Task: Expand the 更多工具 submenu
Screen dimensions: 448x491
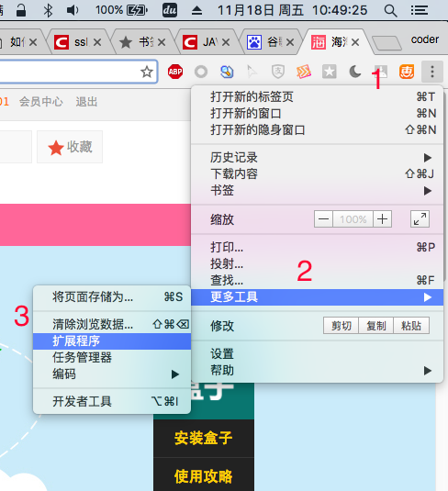Action: [317, 296]
